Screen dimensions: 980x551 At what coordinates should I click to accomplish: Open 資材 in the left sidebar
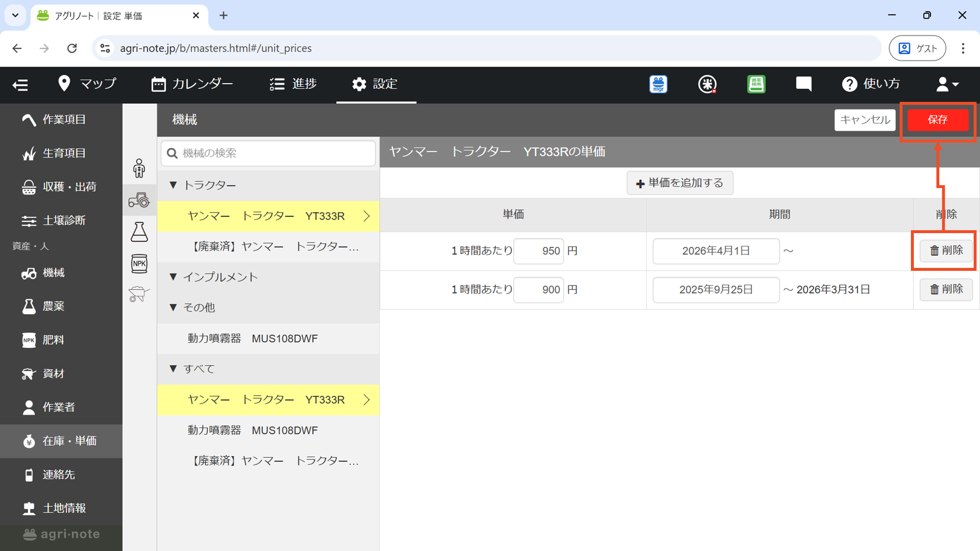click(61, 374)
